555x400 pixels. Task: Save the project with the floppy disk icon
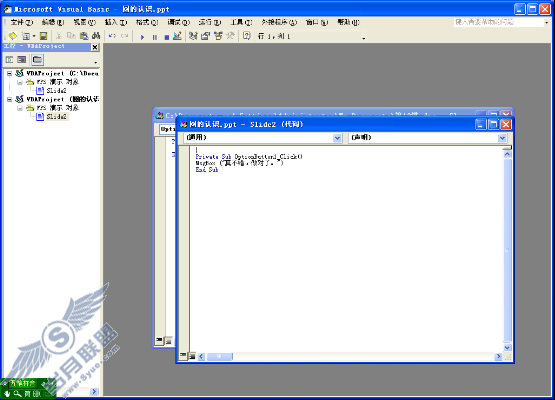click(44, 36)
